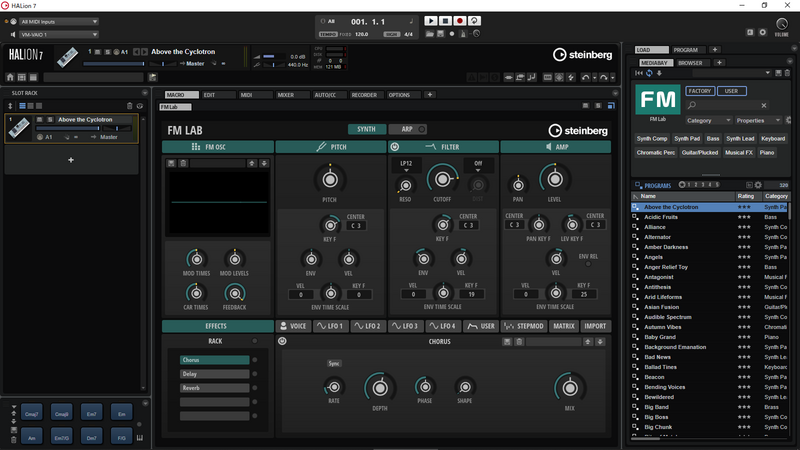The height and width of the screenshot is (450, 800).
Task: Click the options gear icon near volume
Action: (x=762, y=32)
